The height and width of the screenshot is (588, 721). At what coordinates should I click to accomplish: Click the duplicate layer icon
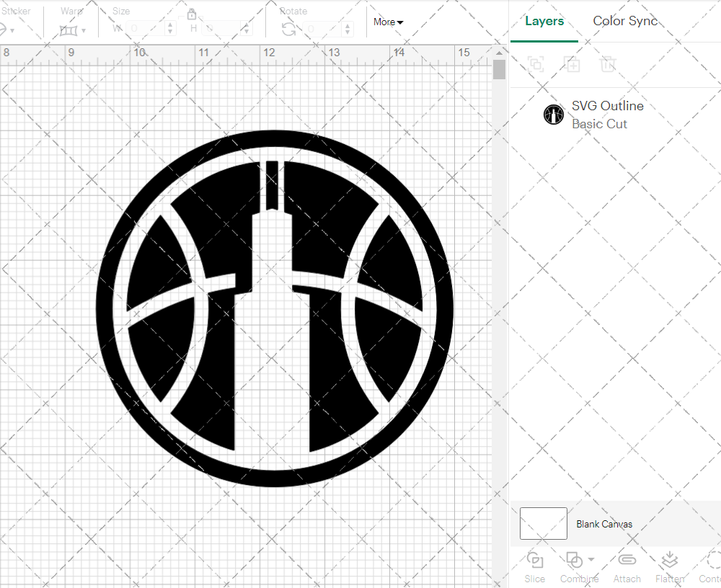point(572,64)
